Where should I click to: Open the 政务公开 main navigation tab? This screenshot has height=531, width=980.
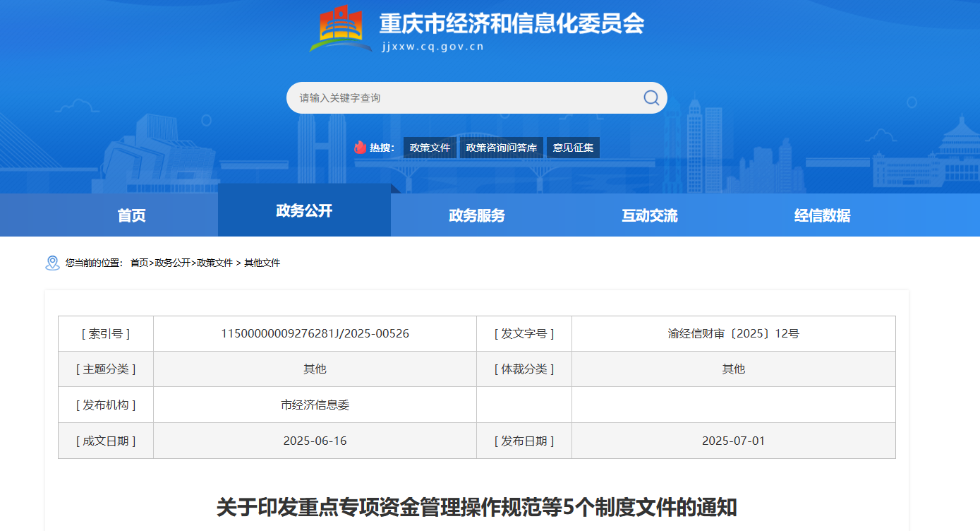(304, 210)
